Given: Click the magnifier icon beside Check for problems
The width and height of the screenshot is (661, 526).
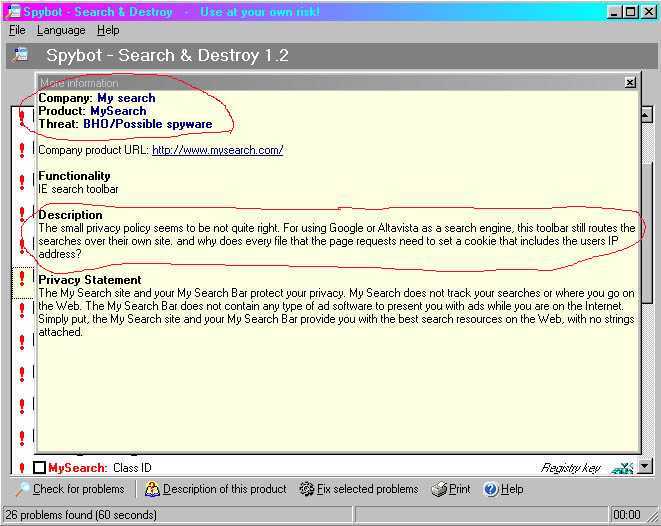Looking at the screenshot, I should click(x=22, y=489).
